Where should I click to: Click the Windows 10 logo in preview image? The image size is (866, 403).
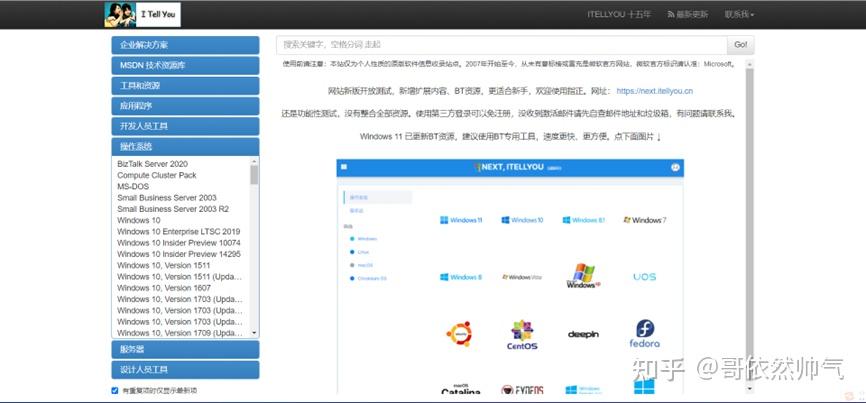(522, 220)
